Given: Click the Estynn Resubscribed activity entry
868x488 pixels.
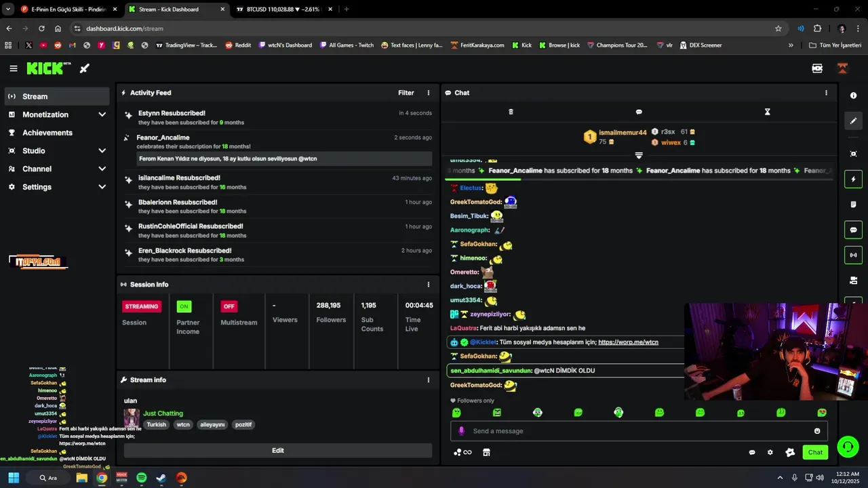Looking at the screenshot, I should pos(278,118).
